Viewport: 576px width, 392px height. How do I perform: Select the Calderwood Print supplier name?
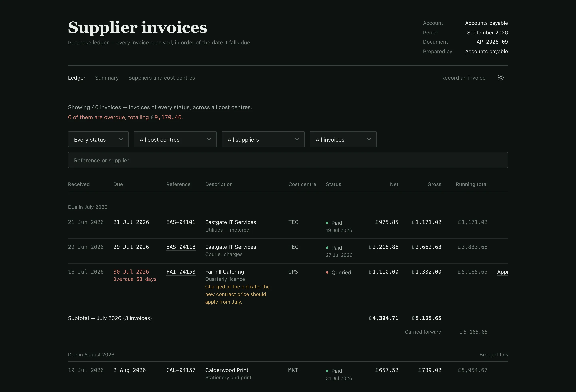(227, 370)
